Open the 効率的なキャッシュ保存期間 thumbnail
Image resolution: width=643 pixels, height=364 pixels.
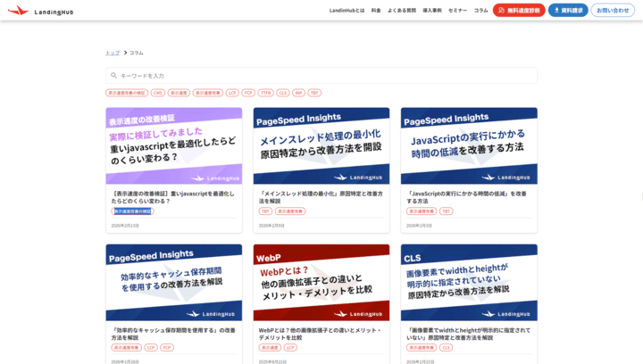click(174, 283)
